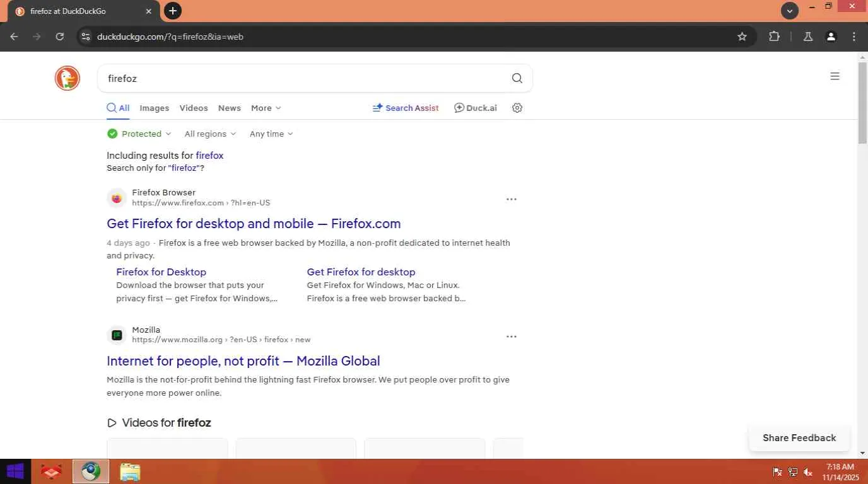Screen dimensions: 868x484
Task: Expand the Protected safe search dropdown
Action: pos(139,134)
